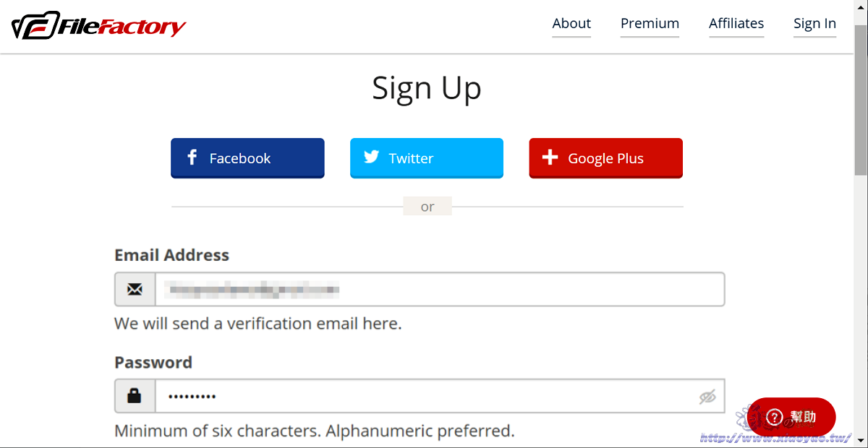Sign up with the Facebook button

coord(247,158)
